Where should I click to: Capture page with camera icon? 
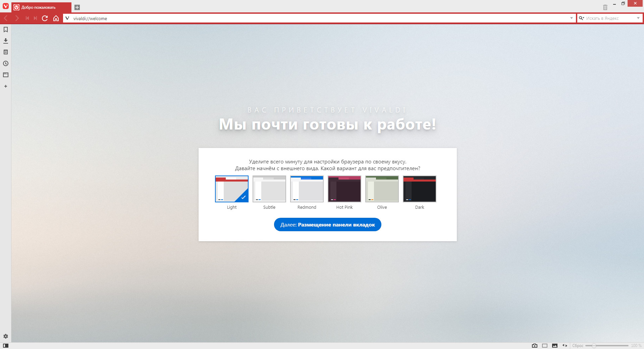pos(535,346)
